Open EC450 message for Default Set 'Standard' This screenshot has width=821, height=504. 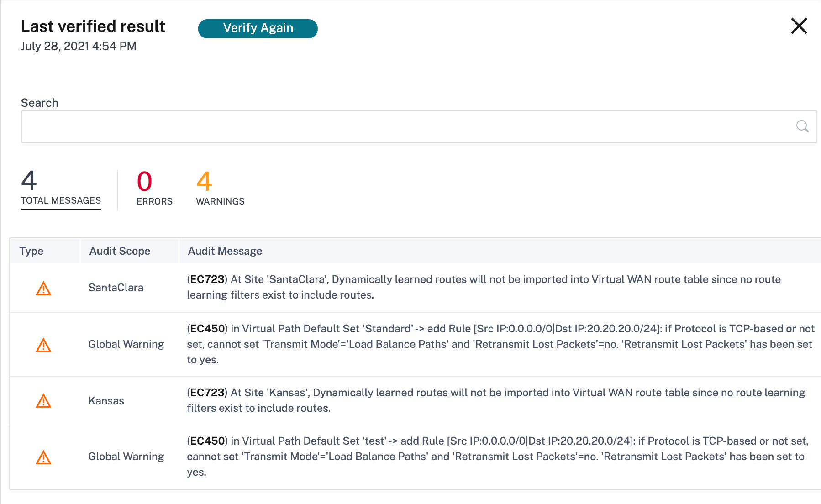coord(501,344)
